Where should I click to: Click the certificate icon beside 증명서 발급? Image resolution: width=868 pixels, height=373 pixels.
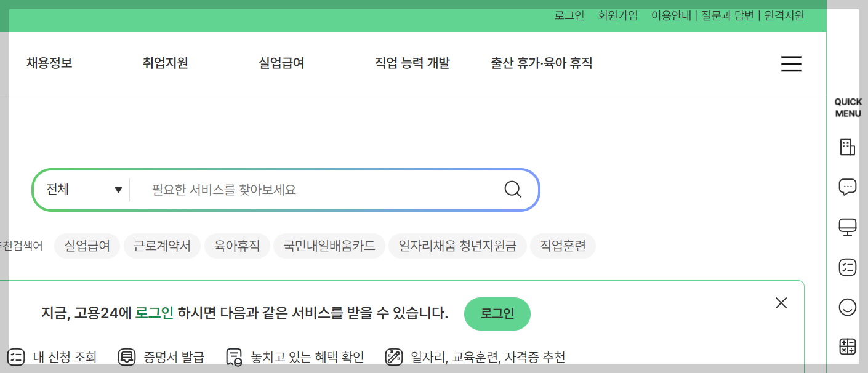[x=127, y=356]
